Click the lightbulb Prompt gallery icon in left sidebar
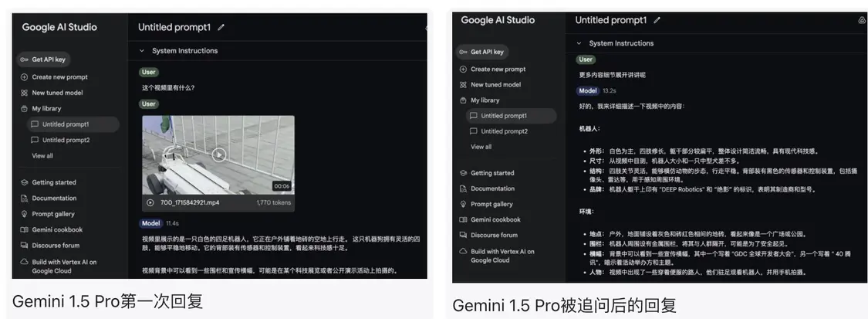868x319 pixels. click(x=24, y=214)
